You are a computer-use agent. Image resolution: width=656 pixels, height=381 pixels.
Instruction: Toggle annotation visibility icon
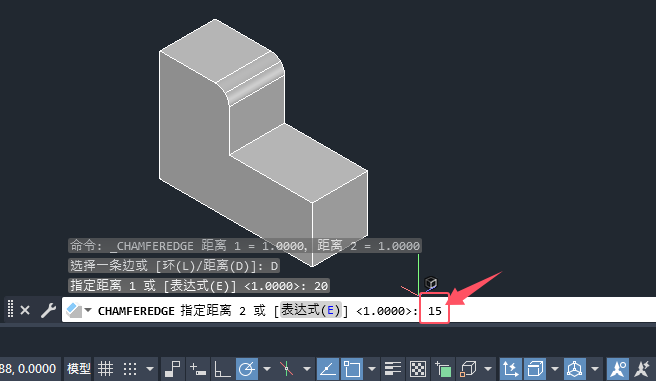(618, 369)
